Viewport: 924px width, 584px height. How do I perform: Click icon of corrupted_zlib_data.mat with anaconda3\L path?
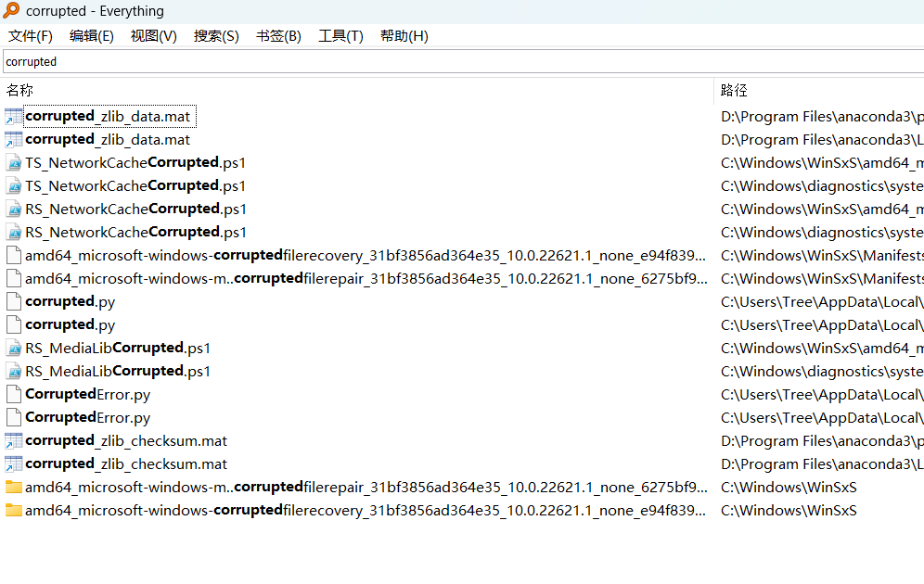point(14,140)
